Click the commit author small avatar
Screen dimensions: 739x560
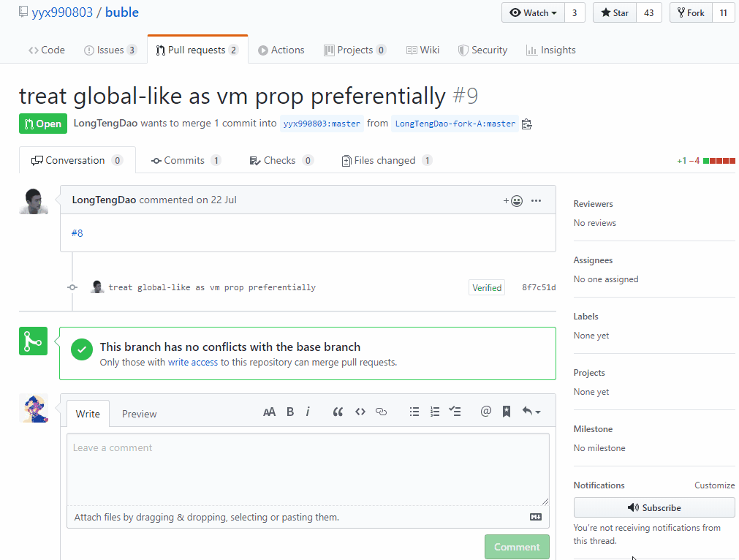(97, 287)
